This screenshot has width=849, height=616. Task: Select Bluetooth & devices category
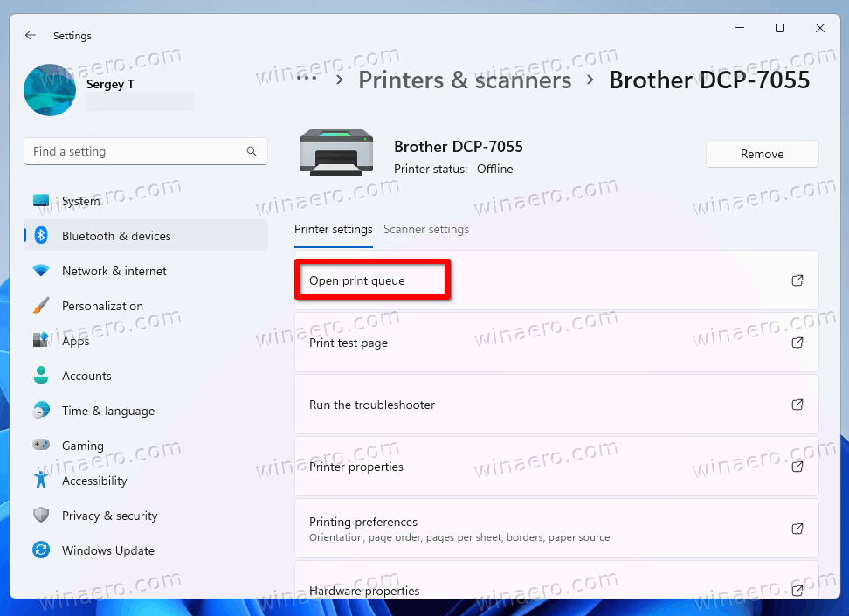tap(146, 236)
